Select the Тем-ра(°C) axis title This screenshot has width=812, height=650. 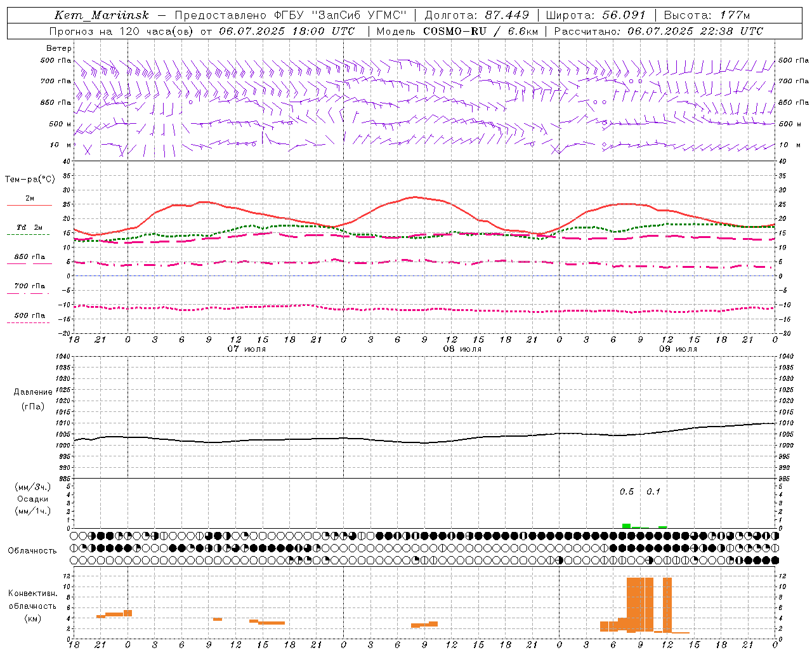30,180
